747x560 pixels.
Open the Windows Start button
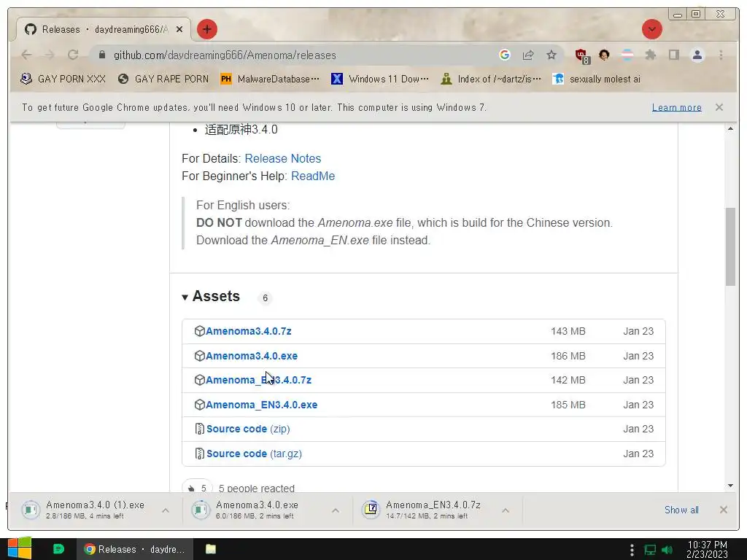[x=20, y=549]
